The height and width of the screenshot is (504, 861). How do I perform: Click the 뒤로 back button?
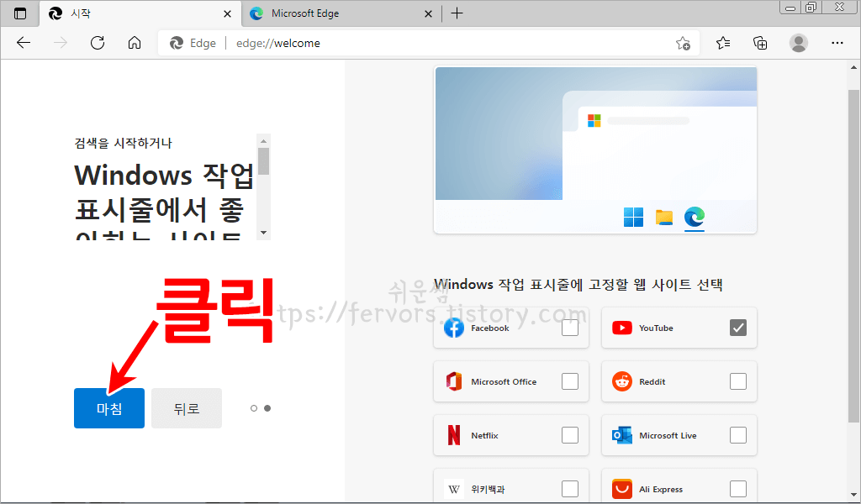click(x=187, y=408)
